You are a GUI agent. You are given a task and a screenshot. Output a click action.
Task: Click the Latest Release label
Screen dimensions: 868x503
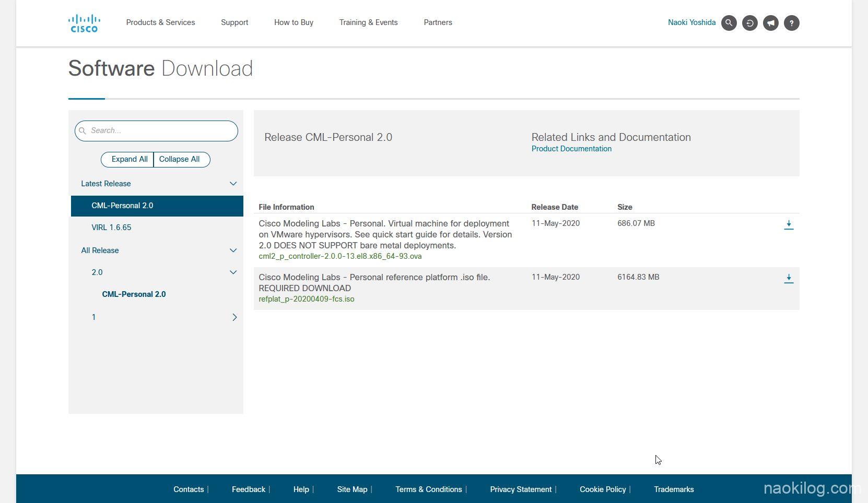106,184
